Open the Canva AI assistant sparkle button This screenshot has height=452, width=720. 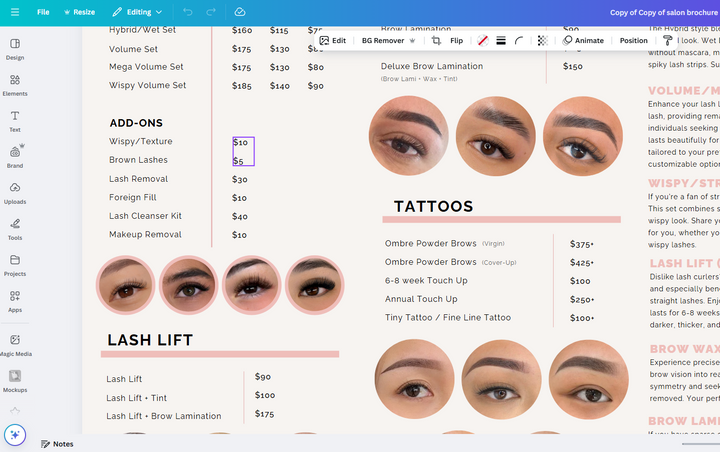(x=14, y=435)
